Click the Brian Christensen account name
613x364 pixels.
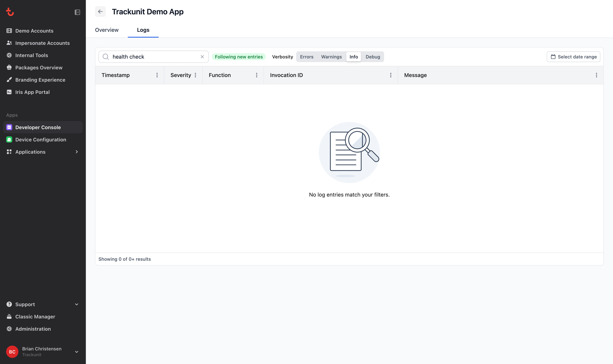click(x=42, y=348)
